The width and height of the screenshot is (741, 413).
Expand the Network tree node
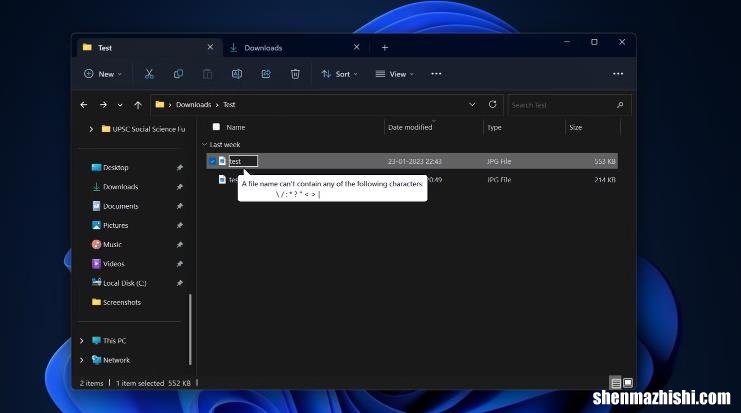[82, 360]
